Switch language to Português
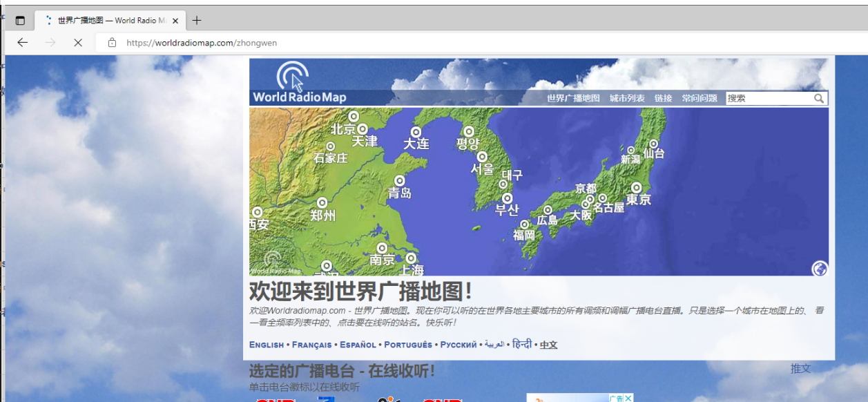This screenshot has height=402, width=868. coord(408,345)
